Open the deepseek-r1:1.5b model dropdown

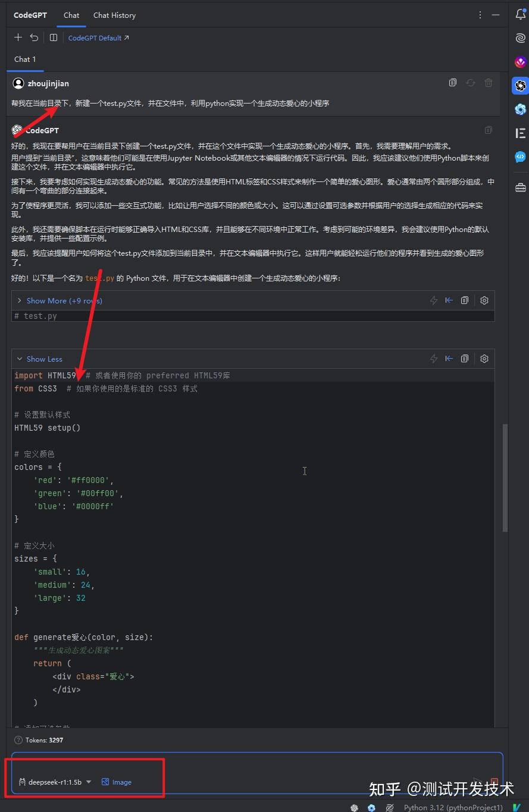(x=57, y=782)
